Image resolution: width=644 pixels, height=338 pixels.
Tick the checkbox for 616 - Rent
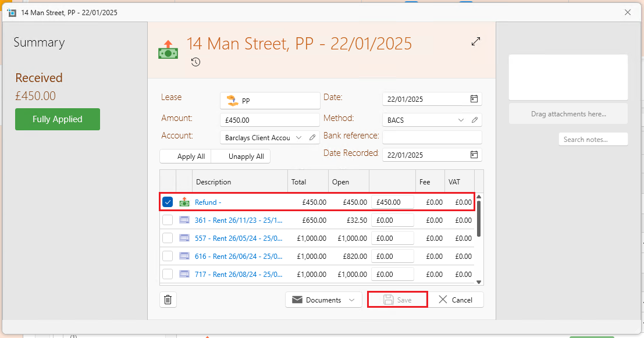coord(168,257)
